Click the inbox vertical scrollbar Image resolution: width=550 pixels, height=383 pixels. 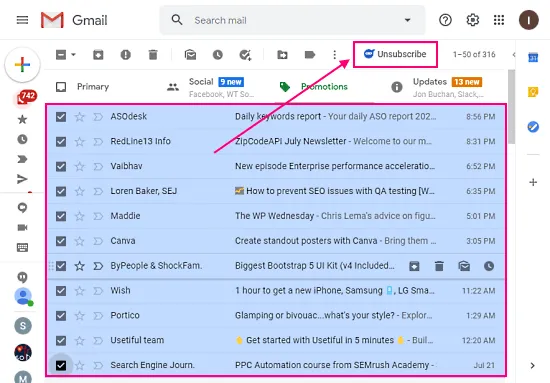click(511, 107)
